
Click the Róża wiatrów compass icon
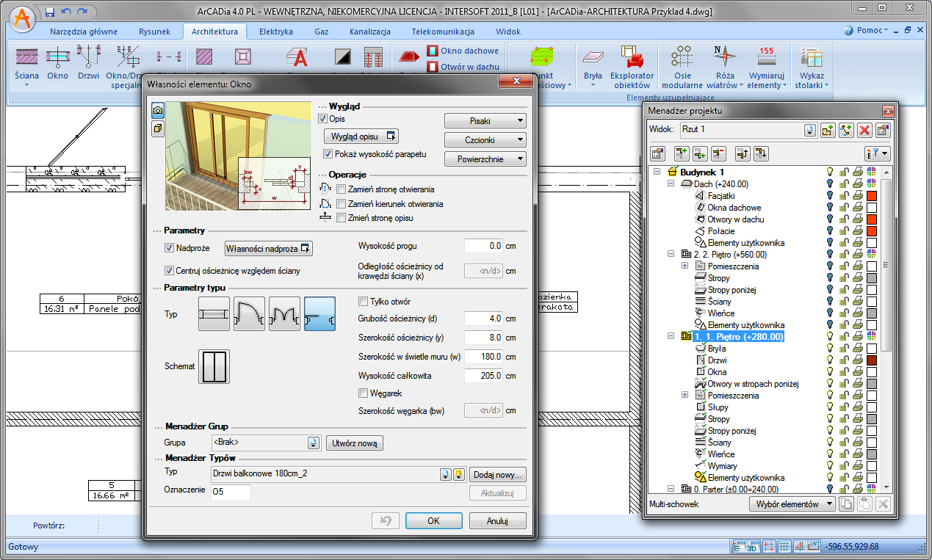(725, 57)
